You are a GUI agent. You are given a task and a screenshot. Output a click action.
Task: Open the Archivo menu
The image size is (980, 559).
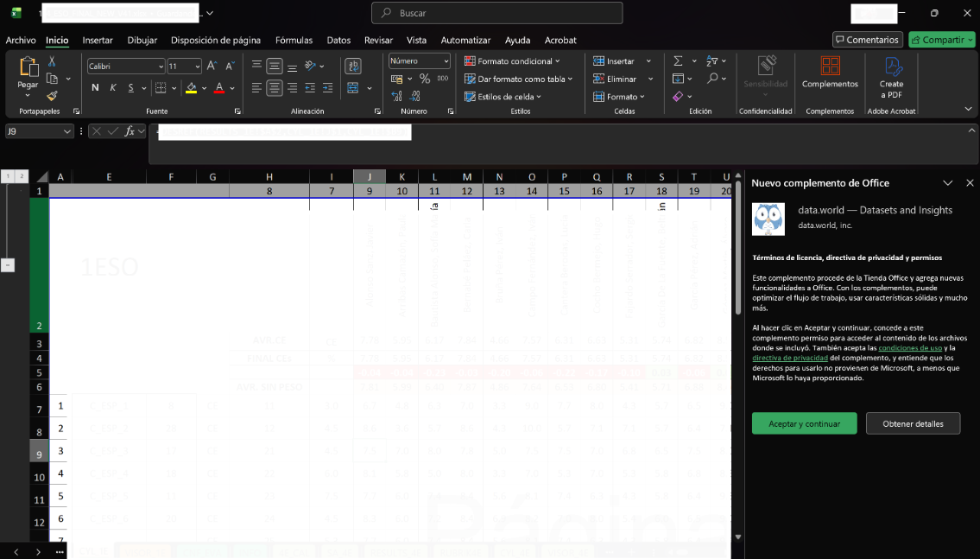click(21, 40)
